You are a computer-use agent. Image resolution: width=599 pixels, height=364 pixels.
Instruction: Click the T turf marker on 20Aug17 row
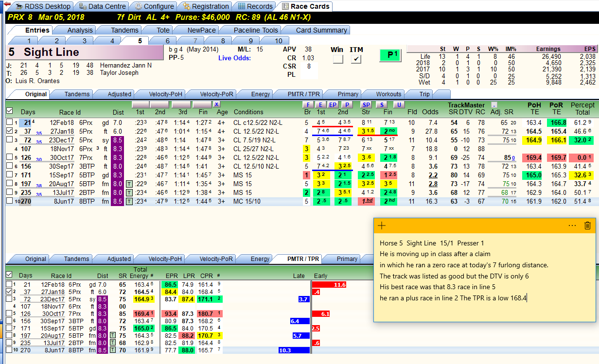tap(129, 184)
